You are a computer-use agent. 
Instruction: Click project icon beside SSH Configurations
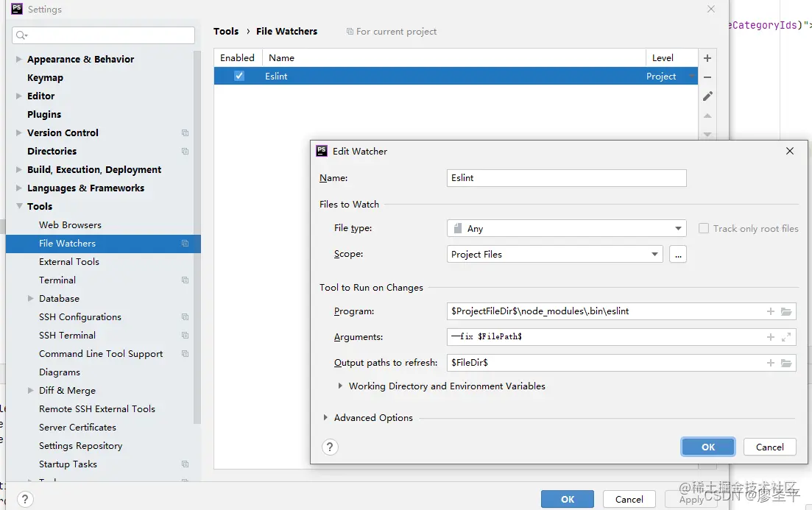tap(185, 317)
